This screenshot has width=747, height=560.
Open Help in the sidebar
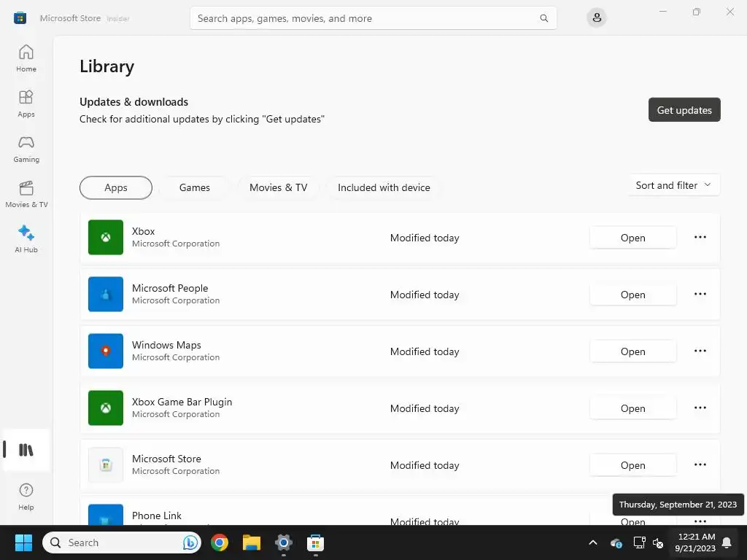[x=26, y=497]
